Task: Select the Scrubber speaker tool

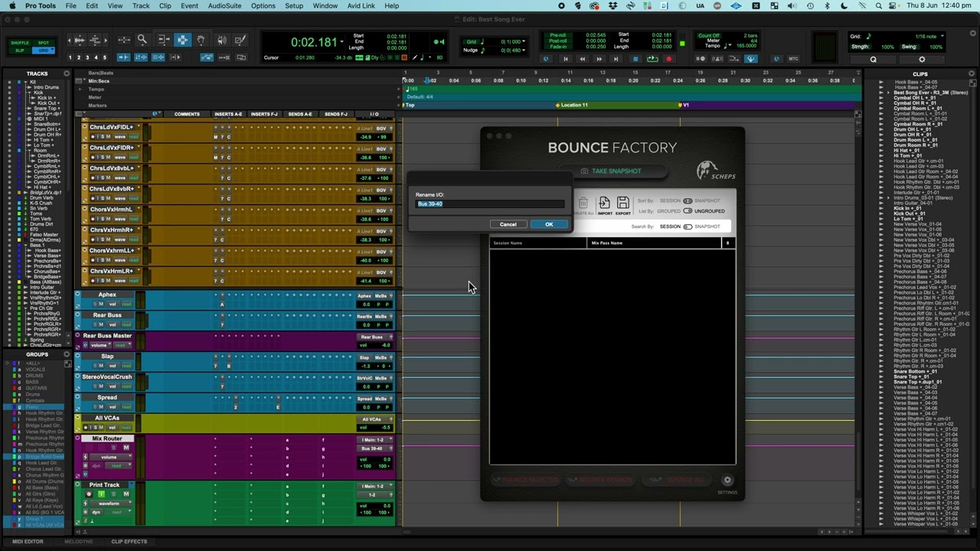Action: (221, 39)
